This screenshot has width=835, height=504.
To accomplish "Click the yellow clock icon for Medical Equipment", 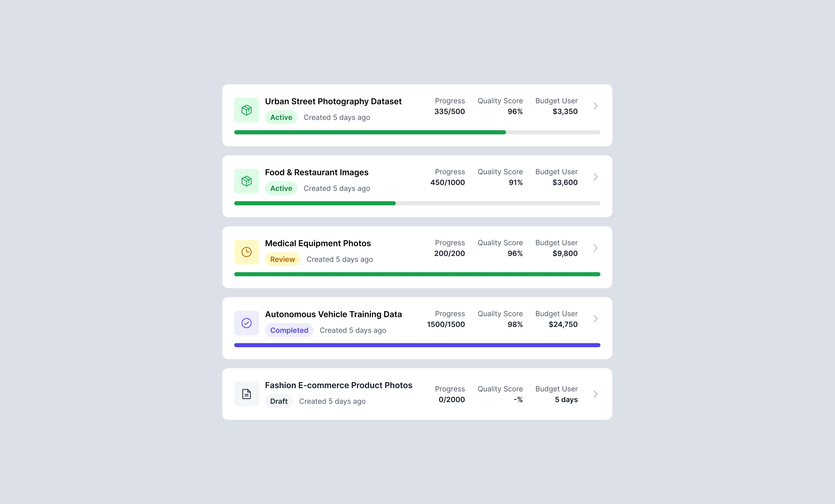I will tap(246, 252).
